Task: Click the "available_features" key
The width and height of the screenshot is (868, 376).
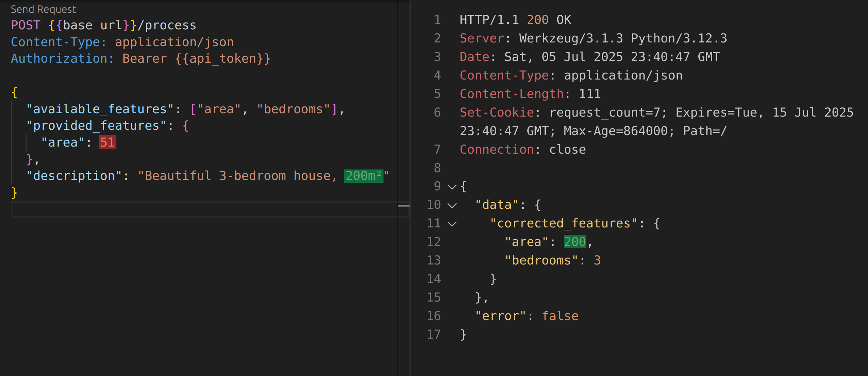Action: tap(100, 109)
